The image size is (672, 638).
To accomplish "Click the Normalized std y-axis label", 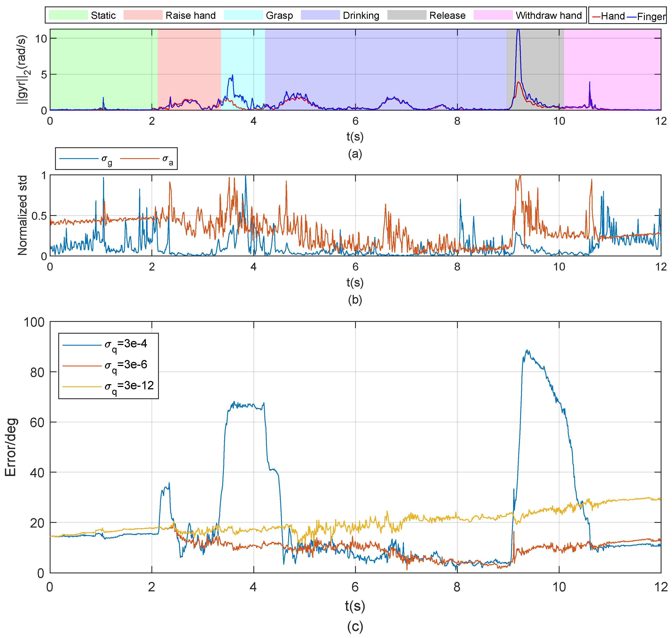I will click(22, 215).
